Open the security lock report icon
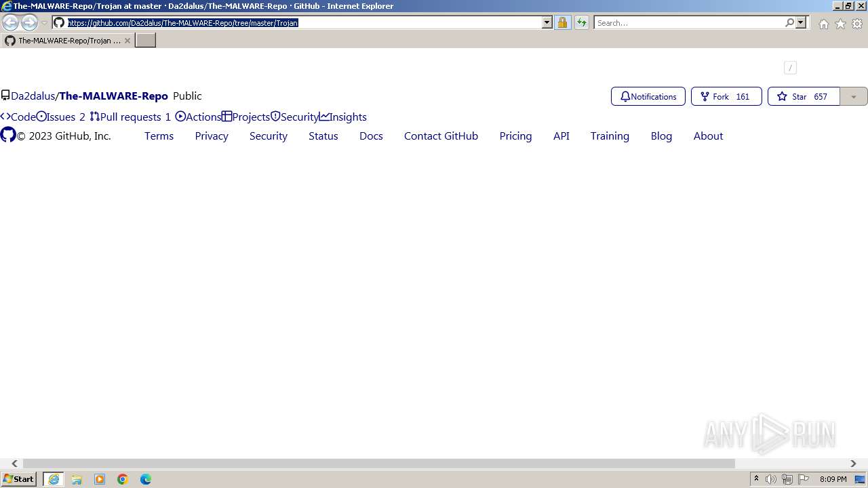Viewport: 868px width, 488px height. click(x=562, y=22)
